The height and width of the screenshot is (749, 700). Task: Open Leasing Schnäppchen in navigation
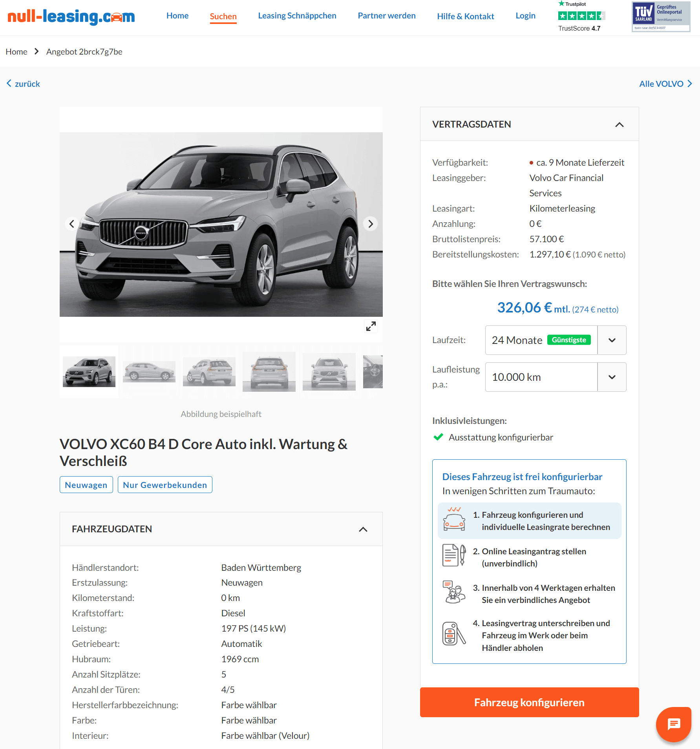(297, 16)
